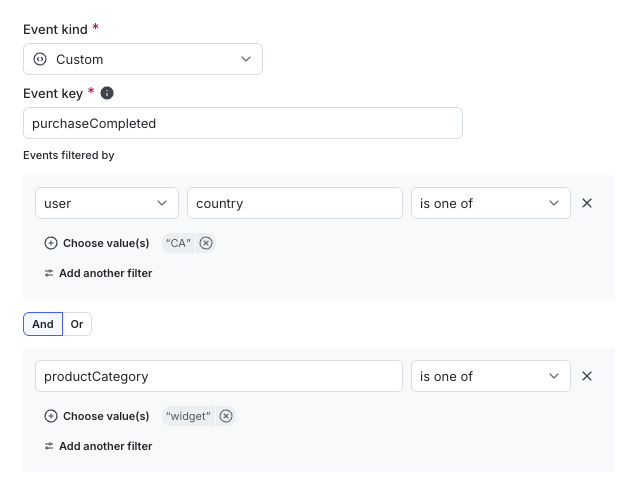The image size is (627, 488).
Task: Click the Custom code icon in Event kind
Action: click(40, 59)
